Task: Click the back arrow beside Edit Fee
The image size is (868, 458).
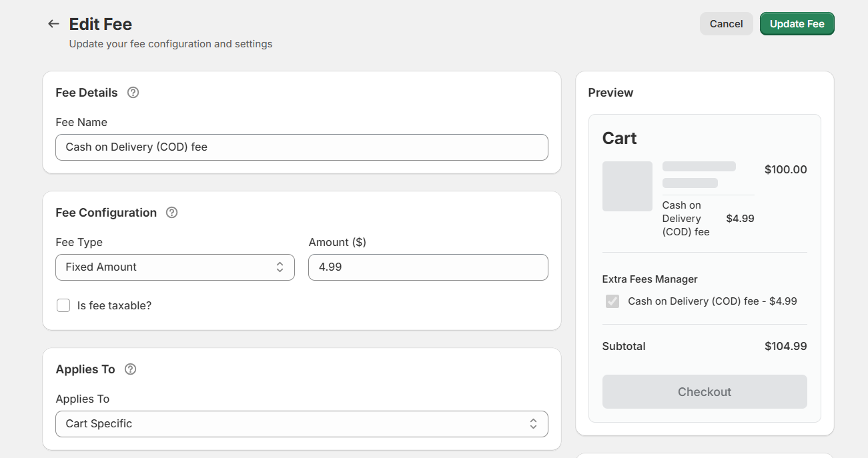Action: (53, 23)
